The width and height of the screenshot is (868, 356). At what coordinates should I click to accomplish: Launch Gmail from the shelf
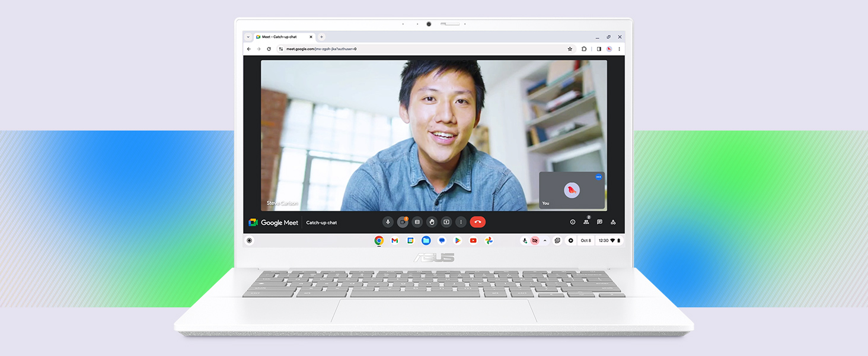click(395, 240)
